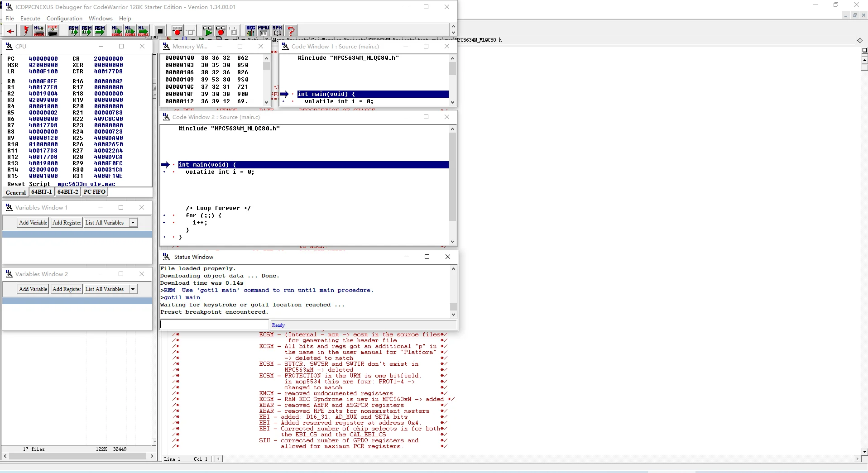This screenshot has width=868, height=473.
Task: Switch to the PC FIFO tab
Action: point(95,192)
